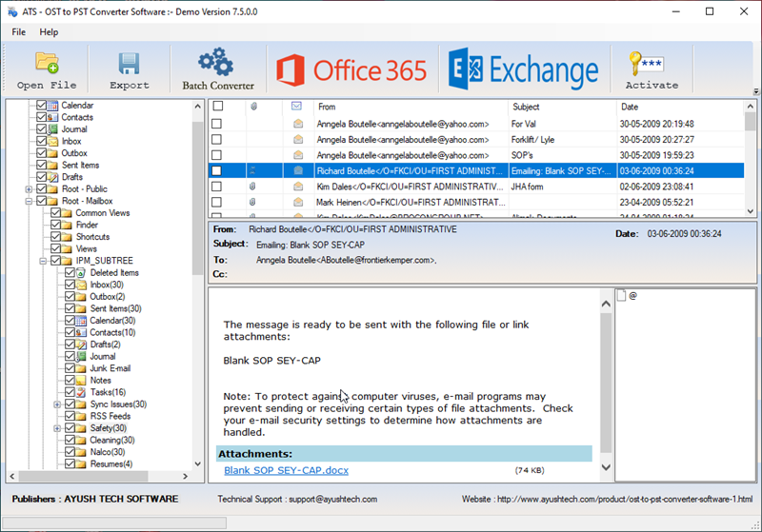
Task: Open the File menu
Action: coord(19,32)
